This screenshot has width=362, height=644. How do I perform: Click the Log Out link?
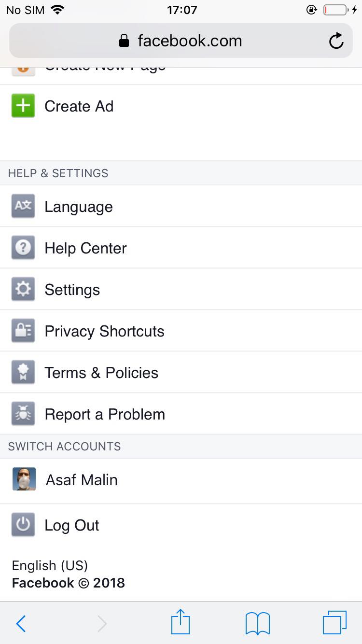pos(72,525)
